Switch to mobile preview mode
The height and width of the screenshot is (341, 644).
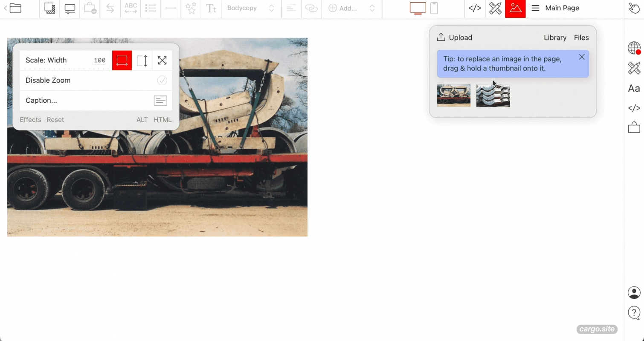pyautogui.click(x=434, y=8)
